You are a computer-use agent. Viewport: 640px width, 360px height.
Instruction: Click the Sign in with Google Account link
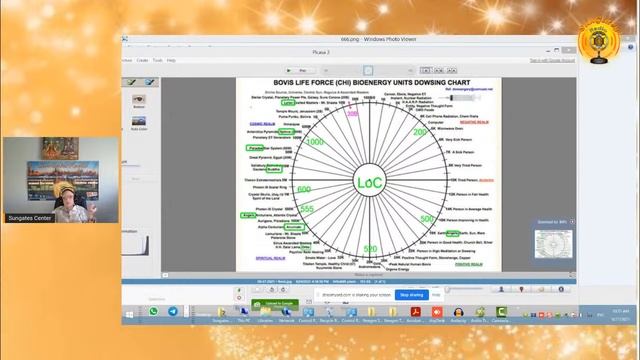[552, 60]
